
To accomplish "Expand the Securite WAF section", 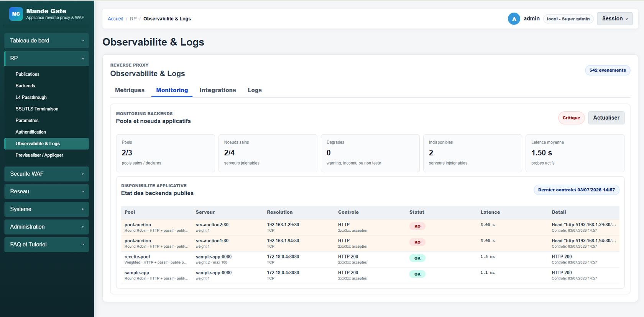I will click(47, 174).
